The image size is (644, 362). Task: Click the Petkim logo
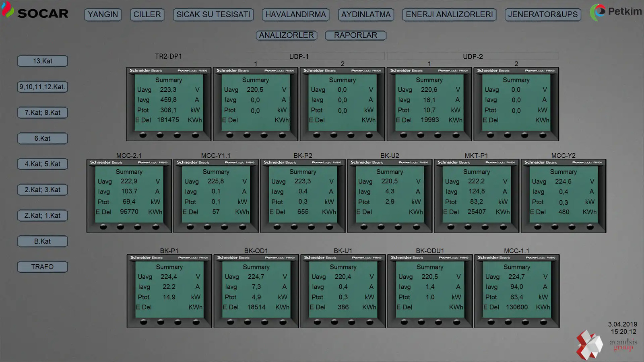616,12
